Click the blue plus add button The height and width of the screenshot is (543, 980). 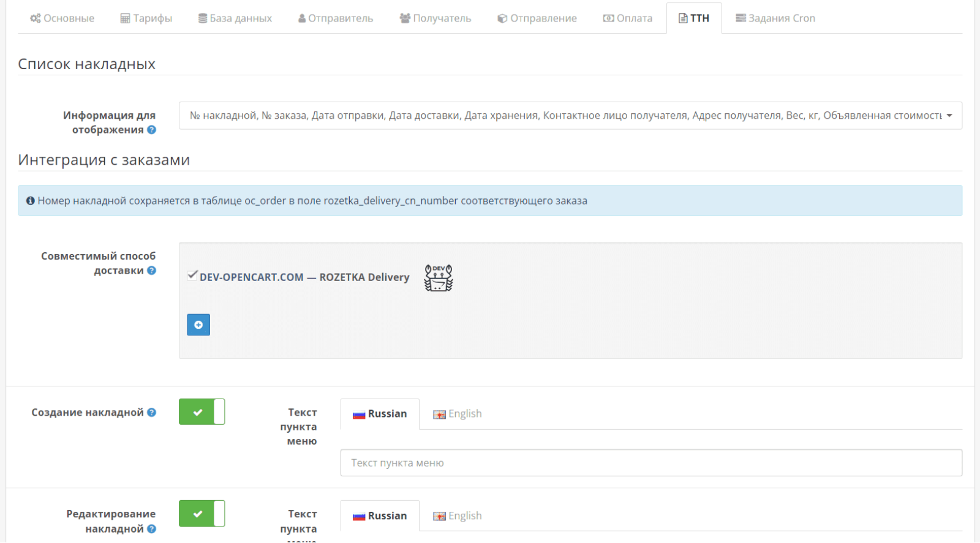click(x=198, y=325)
